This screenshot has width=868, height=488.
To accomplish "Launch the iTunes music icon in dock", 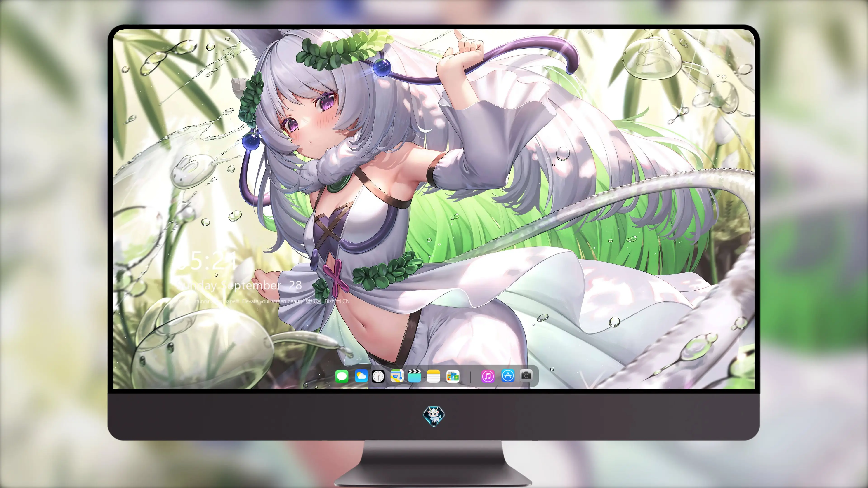I will pos(488,376).
